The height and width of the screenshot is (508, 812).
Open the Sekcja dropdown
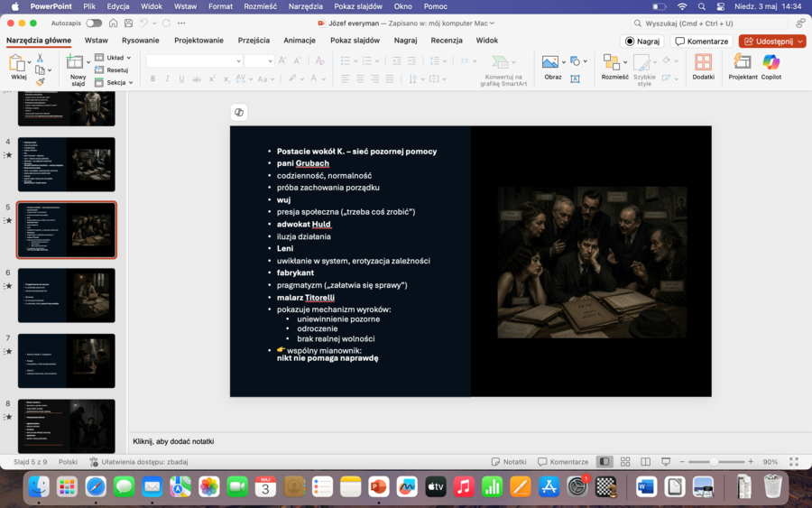[x=115, y=82]
